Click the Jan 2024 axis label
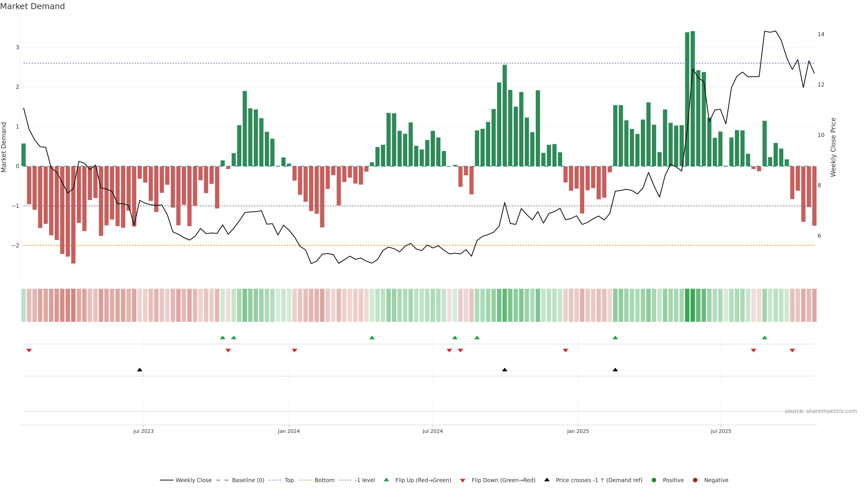Screen dimensions: 868x488 [289, 431]
